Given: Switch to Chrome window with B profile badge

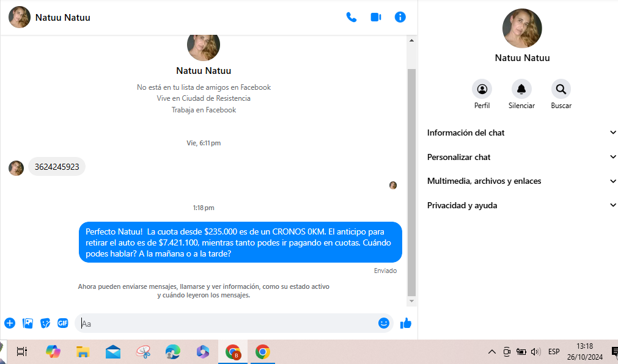Looking at the screenshot, I should pos(233,352).
